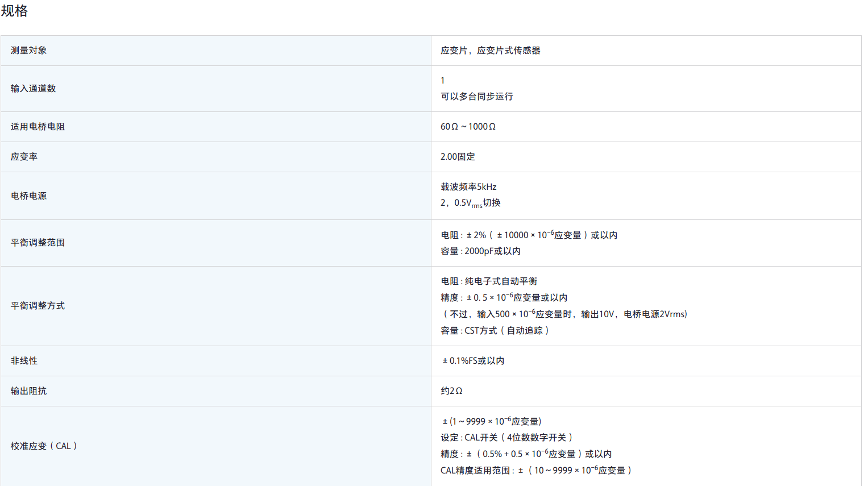
Task: Click the 电桥电源 row label
Action: 28,196
